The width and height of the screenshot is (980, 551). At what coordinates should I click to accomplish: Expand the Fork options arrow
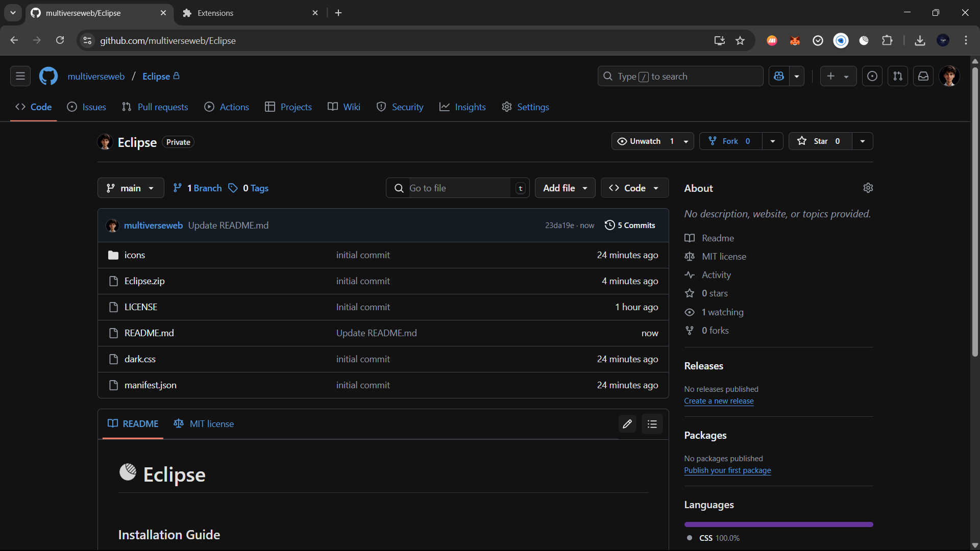pyautogui.click(x=773, y=141)
